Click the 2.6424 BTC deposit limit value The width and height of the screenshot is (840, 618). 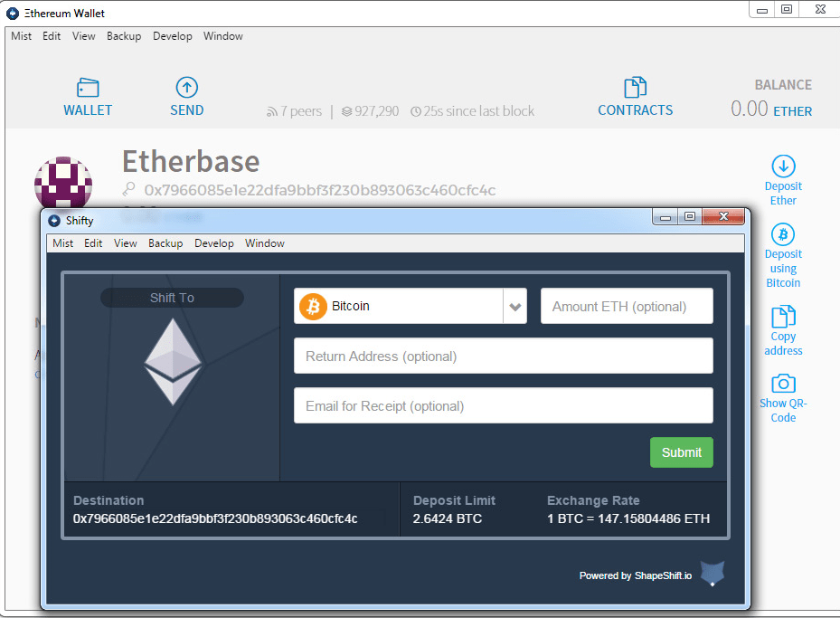[x=448, y=518]
